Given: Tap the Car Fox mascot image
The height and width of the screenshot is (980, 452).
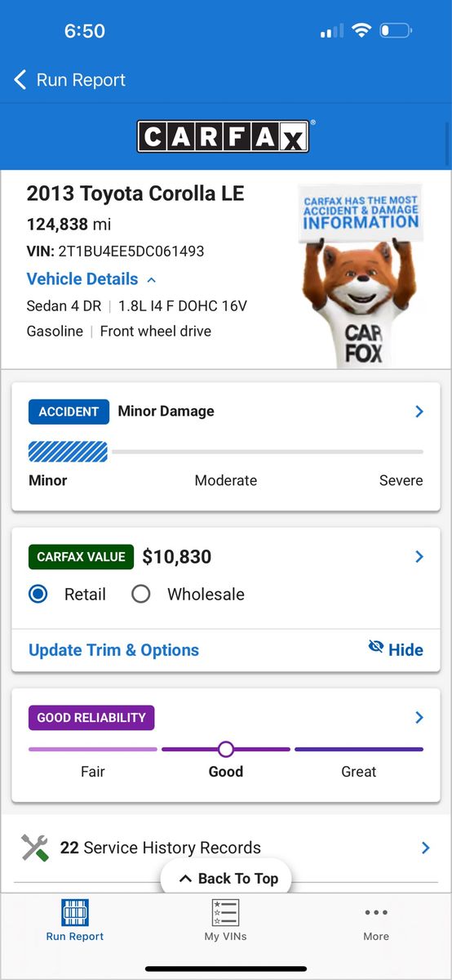Looking at the screenshot, I should [360, 276].
